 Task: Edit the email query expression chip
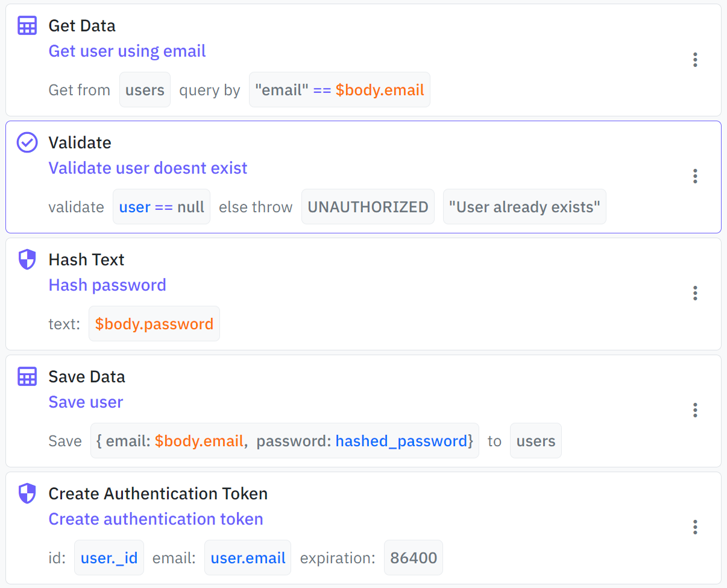339,89
